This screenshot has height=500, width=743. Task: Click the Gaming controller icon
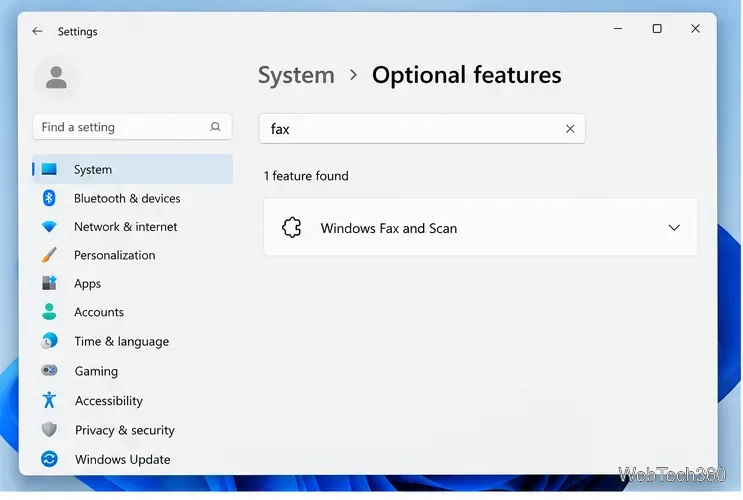49,370
